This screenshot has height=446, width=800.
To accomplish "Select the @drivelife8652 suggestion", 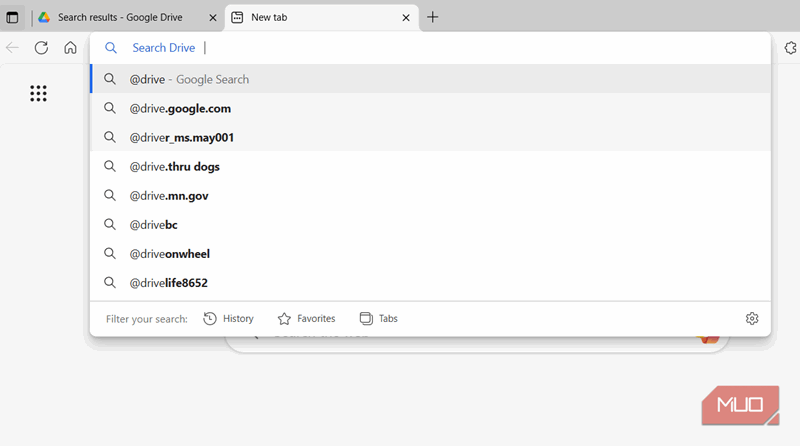I will point(430,283).
